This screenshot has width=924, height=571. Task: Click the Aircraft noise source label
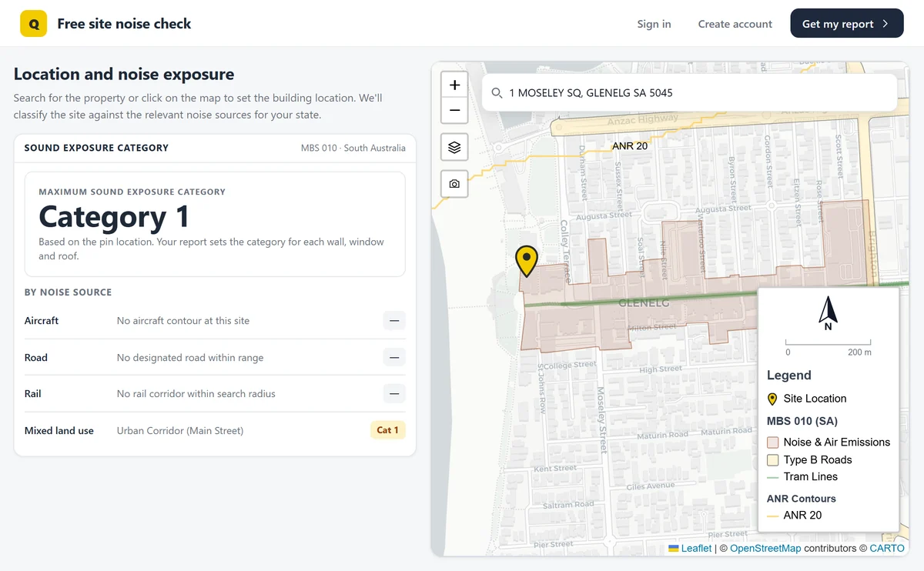42,321
